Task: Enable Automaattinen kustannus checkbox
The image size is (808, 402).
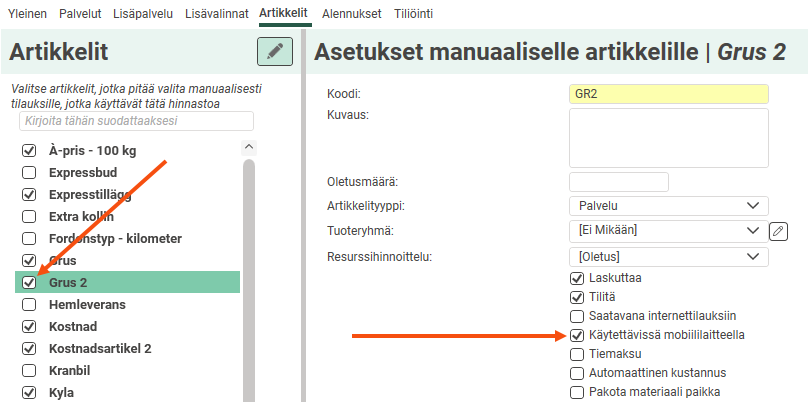Action: click(577, 373)
